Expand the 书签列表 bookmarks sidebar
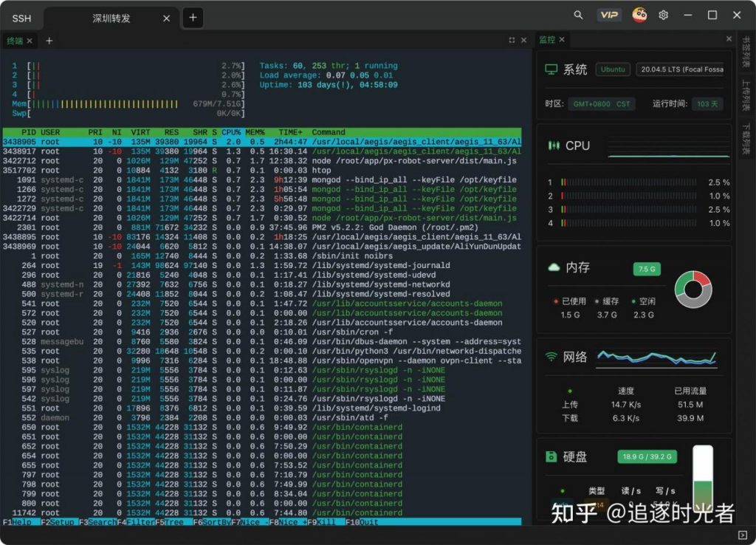The image size is (756, 545). (746, 52)
